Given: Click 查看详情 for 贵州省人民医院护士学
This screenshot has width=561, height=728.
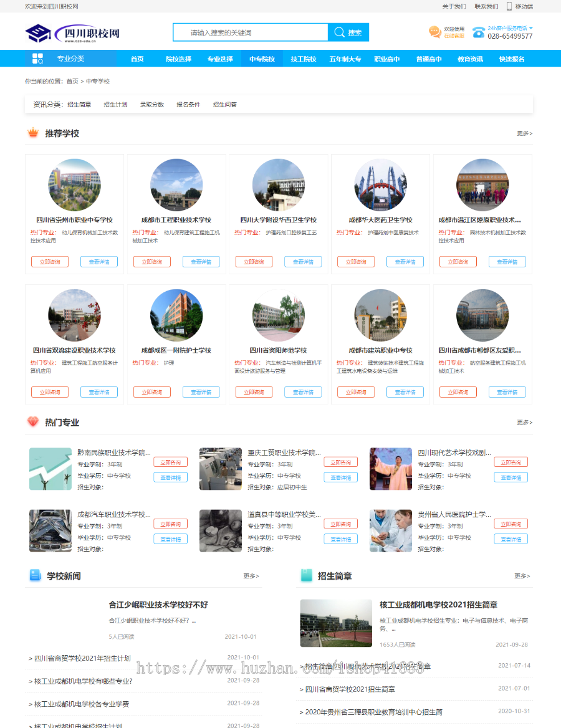Looking at the screenshot, I should click(x=511, y=539).
